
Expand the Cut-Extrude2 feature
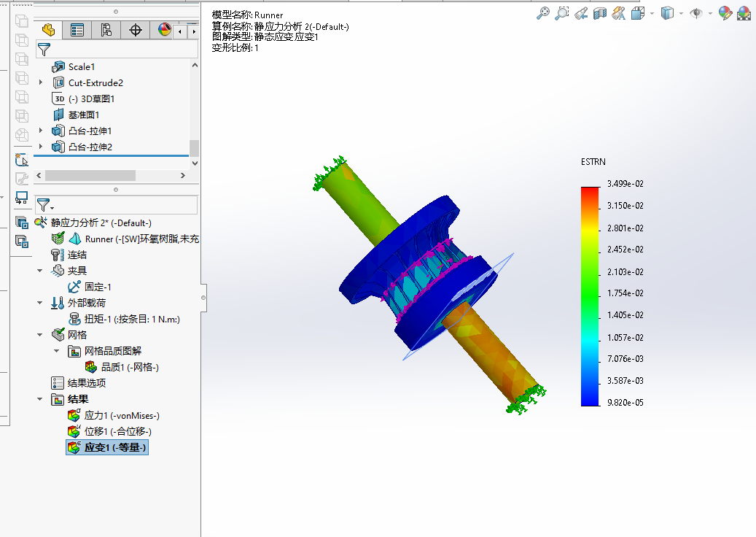(41, 82)
